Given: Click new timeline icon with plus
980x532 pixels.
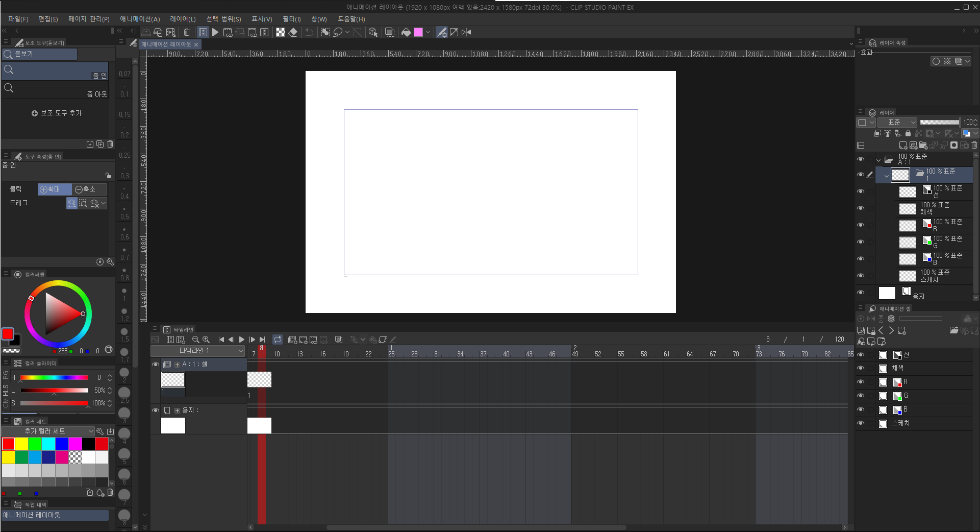Looking at the screenshot, I should coord(181,340).
